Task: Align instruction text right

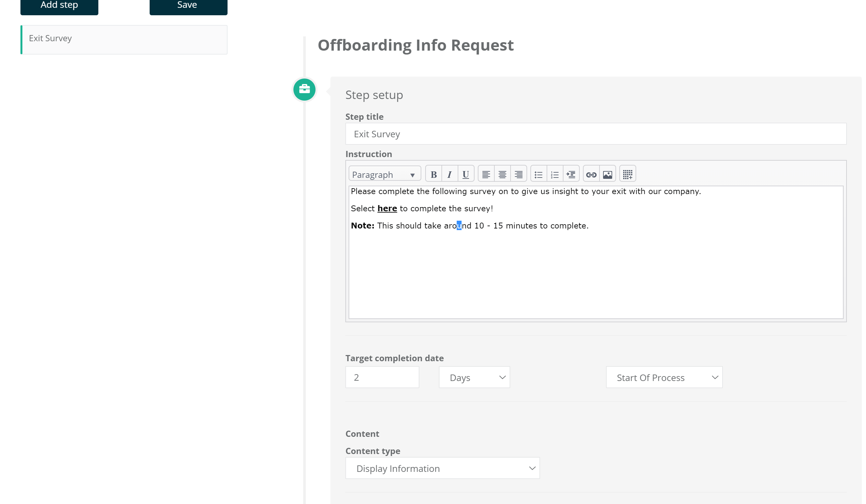Action: (518, 175)
